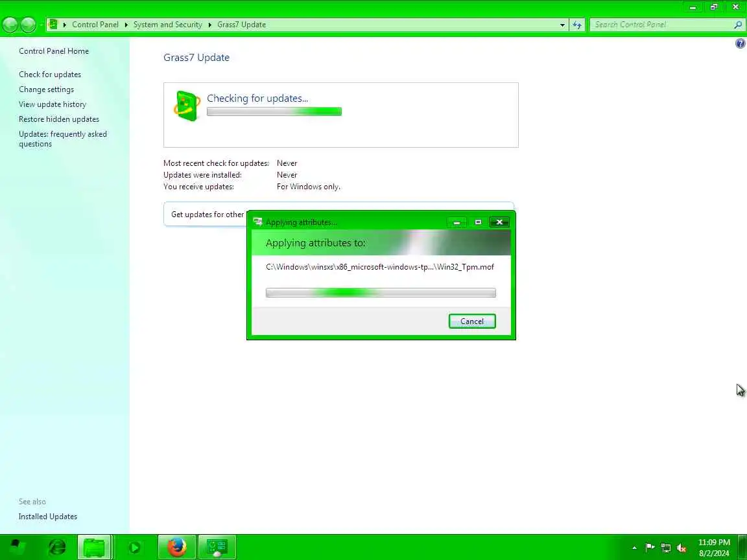Image resolution: width=747 pixels, height=560 pixels.
Task: Expand the arrow before Control Panel breadcrumb
Action: click(x=65, y=25)
